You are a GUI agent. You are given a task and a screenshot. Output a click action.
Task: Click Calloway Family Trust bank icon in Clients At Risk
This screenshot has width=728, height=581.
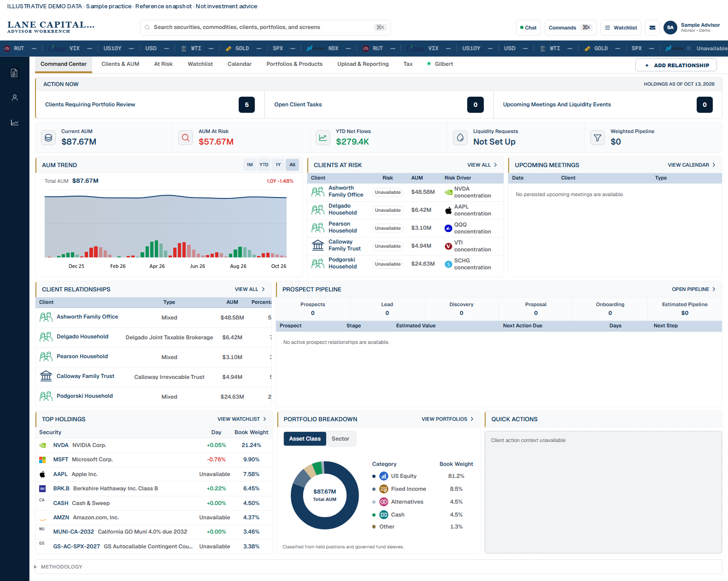click(318, 245)
